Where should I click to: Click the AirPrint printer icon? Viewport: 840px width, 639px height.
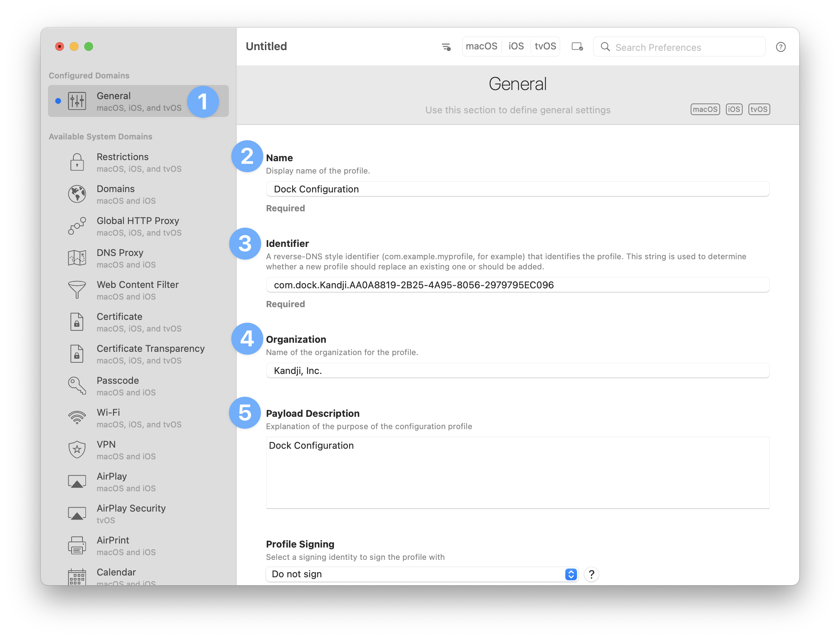pyautogui.click(x=77, y=545)
